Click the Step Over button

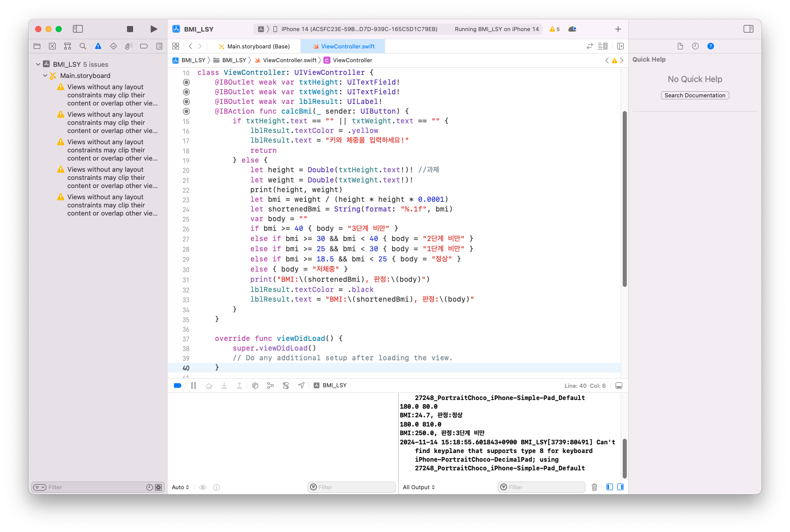click(209, 386)
